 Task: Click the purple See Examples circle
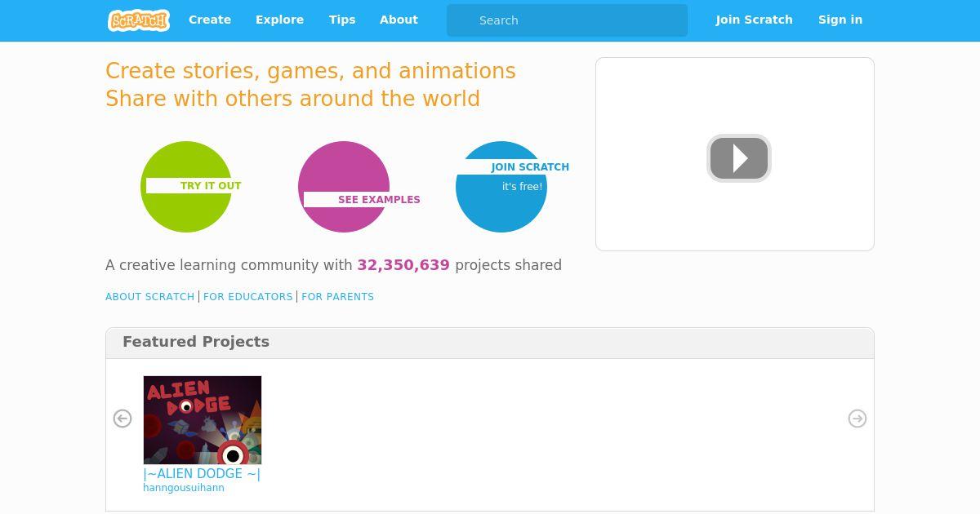(x=344, y=187)
